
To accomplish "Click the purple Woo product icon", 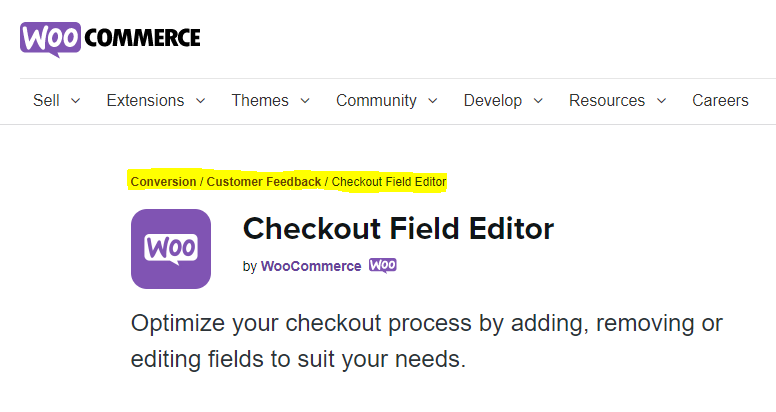I will click(x=171, y=249).
